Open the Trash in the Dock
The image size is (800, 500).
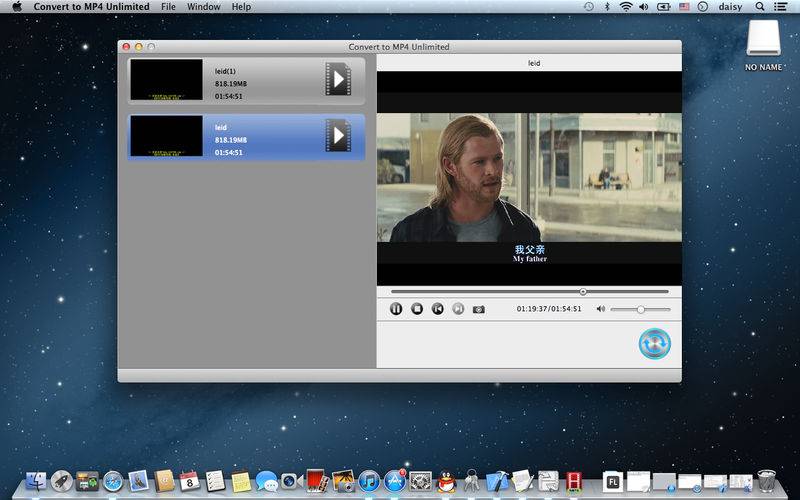[x=766, y=481]
